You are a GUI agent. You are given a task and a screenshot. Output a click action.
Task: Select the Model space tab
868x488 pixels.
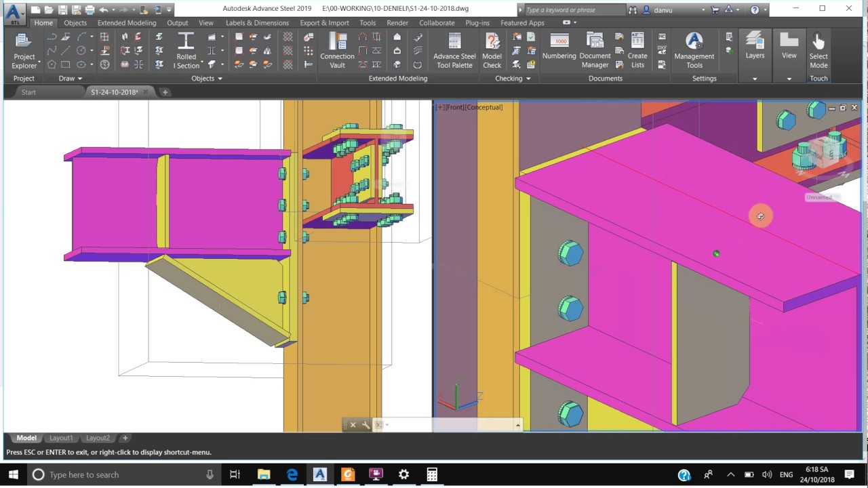26,438
